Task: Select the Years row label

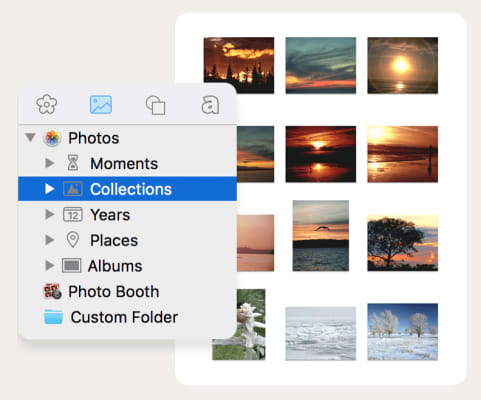Action: point(110,215)
